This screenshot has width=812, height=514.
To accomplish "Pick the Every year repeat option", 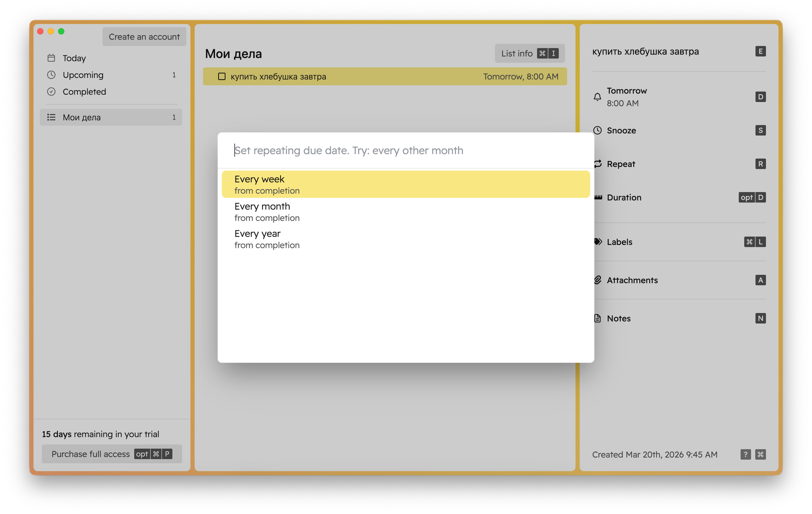I will (405, 239).
